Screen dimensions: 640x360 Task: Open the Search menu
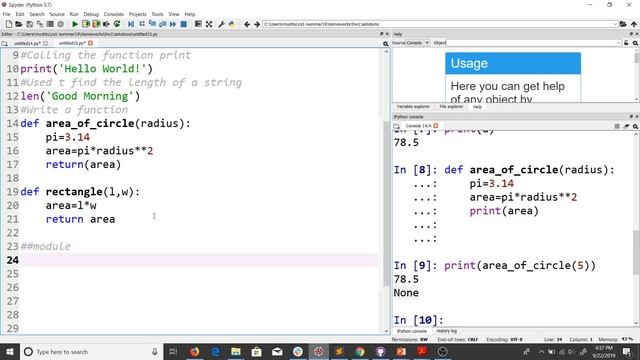point(37,14)
